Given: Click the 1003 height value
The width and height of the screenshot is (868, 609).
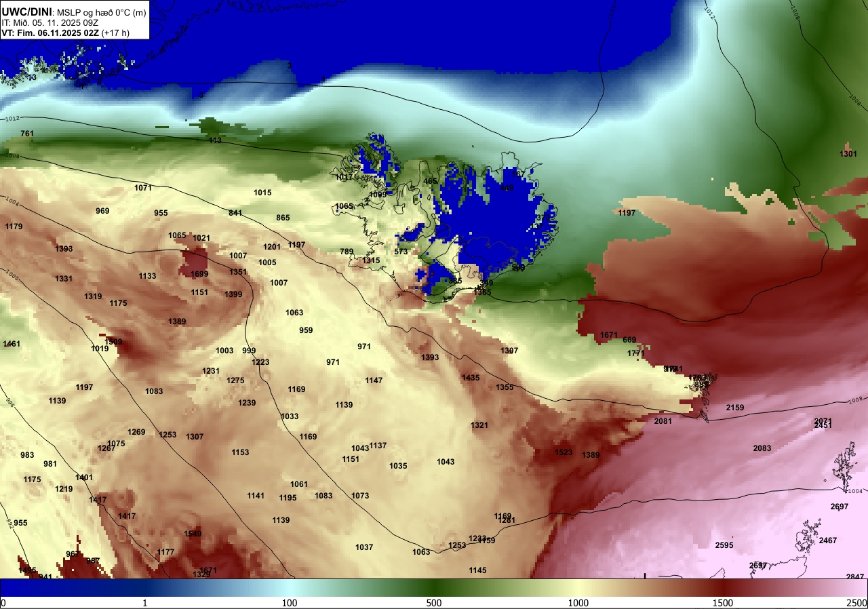Looking at the screenshot, I should tap(224, 351).
